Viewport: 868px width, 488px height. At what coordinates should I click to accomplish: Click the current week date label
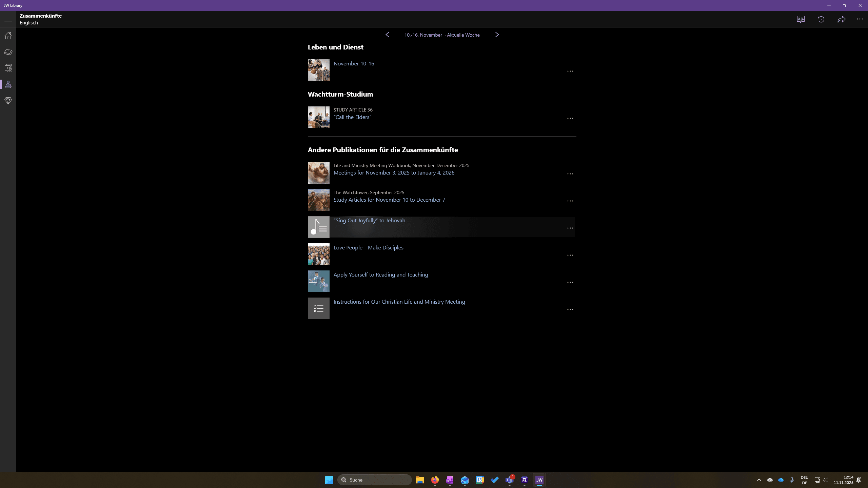tap(442, 35)
